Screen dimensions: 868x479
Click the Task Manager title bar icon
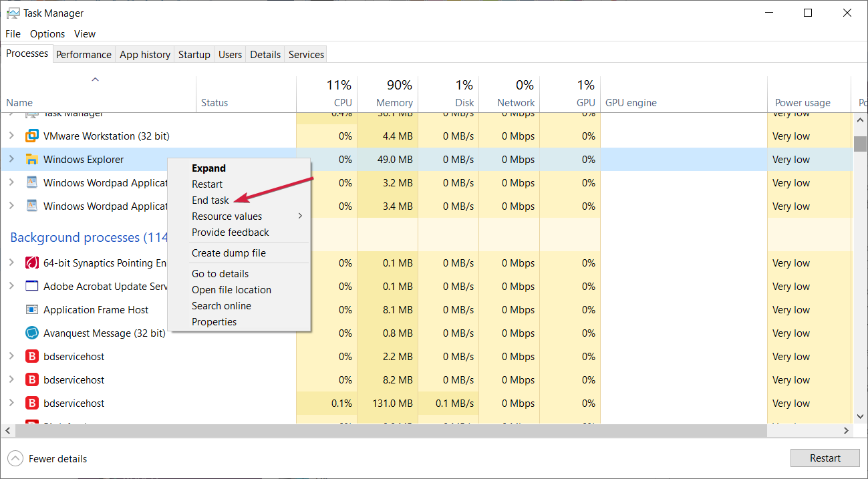point(13,13)
